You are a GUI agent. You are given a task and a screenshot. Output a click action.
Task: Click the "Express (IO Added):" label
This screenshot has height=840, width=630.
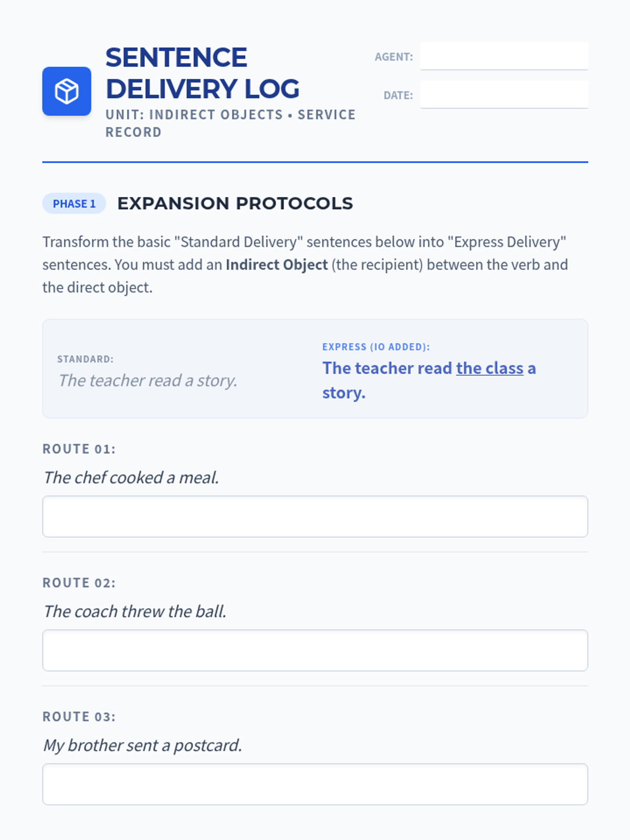coord(376,347)
